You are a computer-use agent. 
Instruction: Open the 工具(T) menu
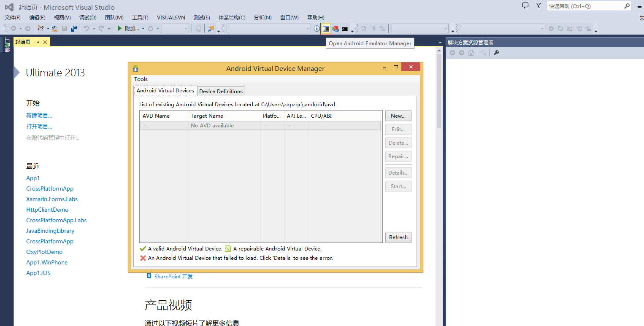[140, 17]
